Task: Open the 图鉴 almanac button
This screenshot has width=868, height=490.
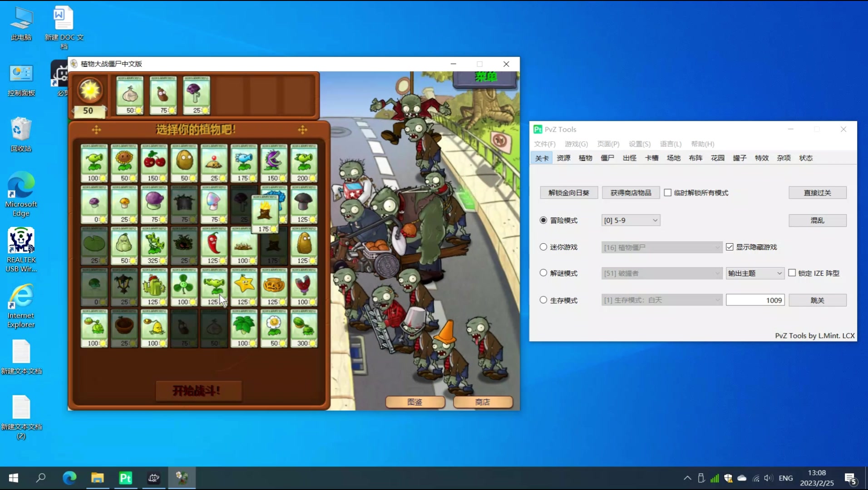Action: 415,402
